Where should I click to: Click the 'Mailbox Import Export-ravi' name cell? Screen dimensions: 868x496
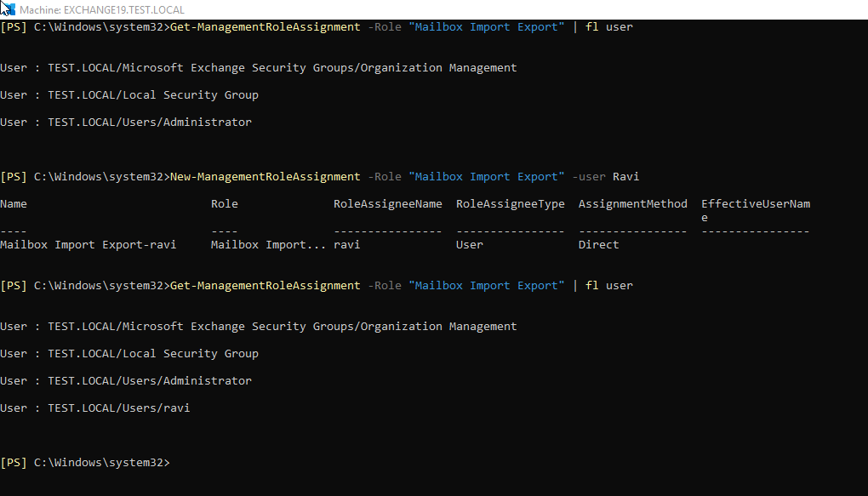88,245
